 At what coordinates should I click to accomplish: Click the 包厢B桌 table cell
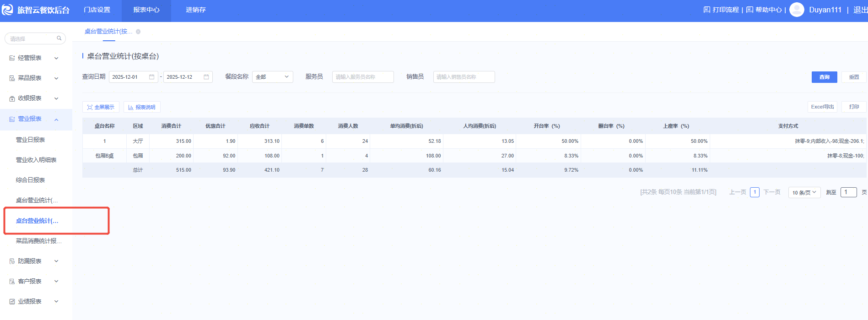tap(104, 156)
